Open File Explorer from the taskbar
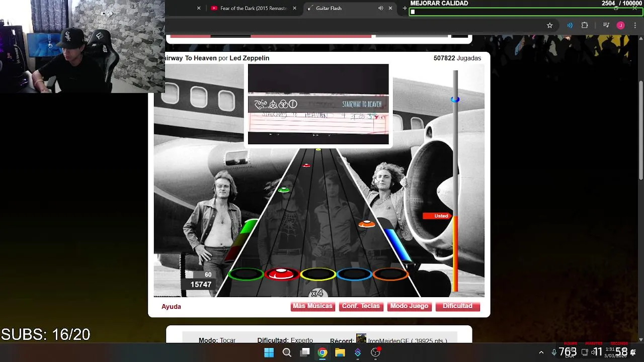 340,352
